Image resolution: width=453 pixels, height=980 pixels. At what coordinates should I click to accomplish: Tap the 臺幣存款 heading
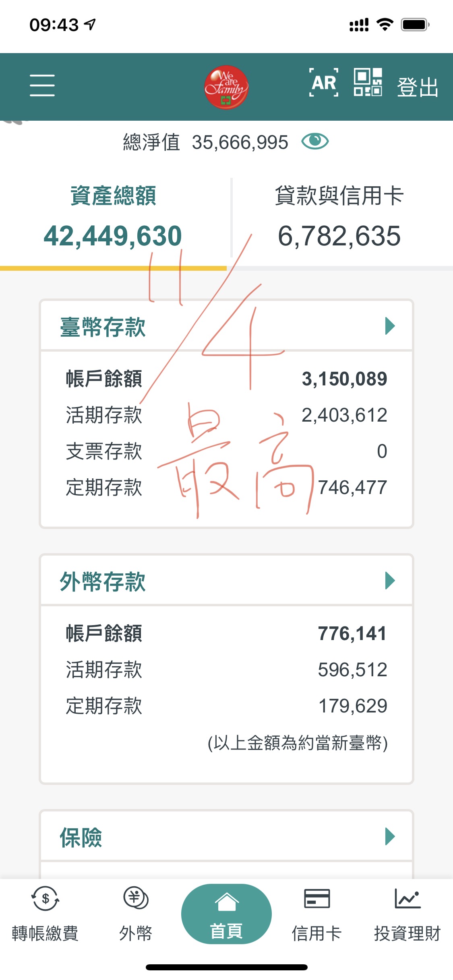(x=103, y=327)
